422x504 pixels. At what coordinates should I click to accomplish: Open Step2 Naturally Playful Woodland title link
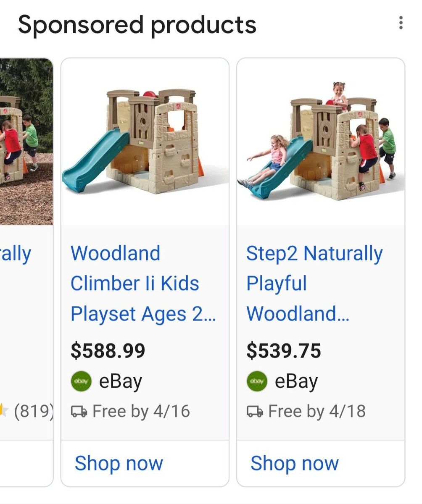[x=314, y=283]
